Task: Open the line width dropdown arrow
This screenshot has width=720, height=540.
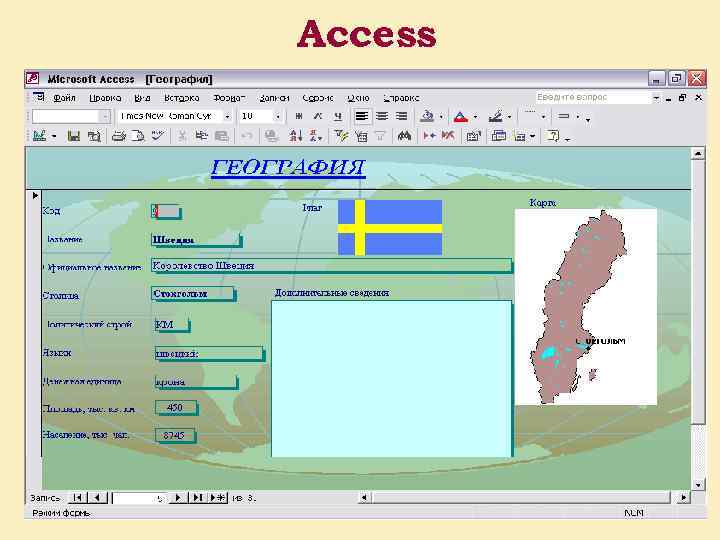Action: click(543, 117)
